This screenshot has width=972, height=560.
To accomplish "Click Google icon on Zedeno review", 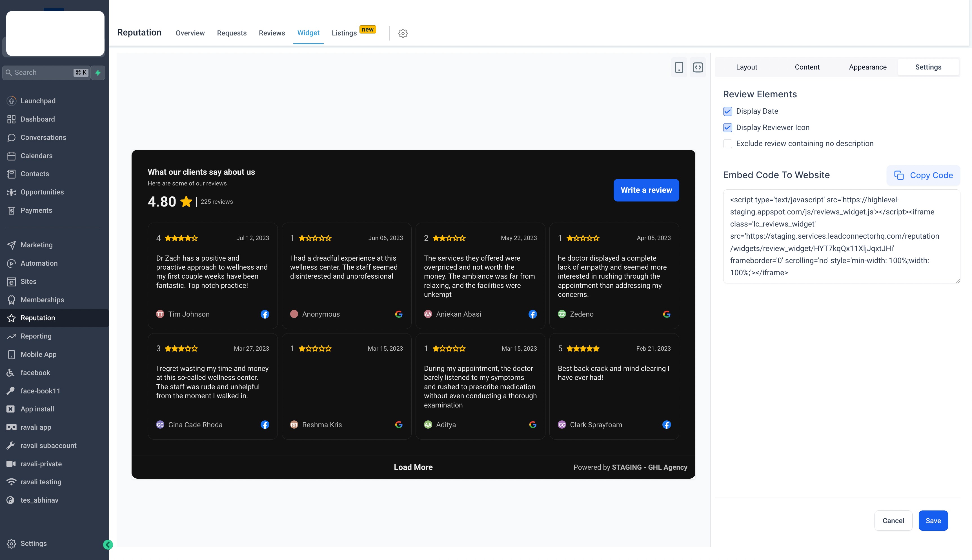I will (x=666, y=314).
